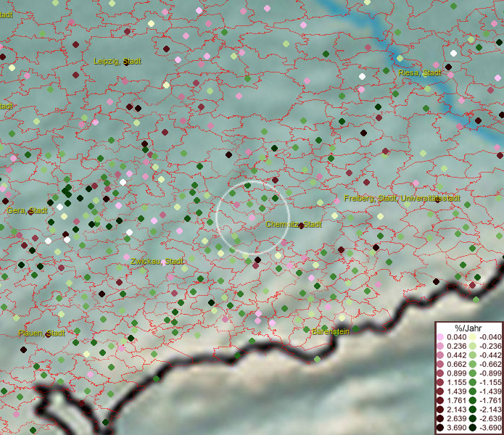Select the -3.690 legend color swatch
The width and height of the screenshot is (504, 435).
(x=473, y=428)
